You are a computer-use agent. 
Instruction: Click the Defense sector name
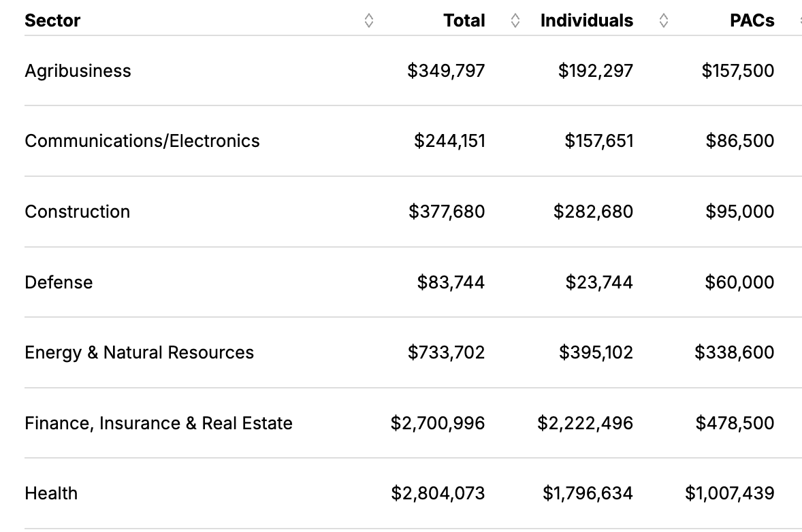click(59, 282)
